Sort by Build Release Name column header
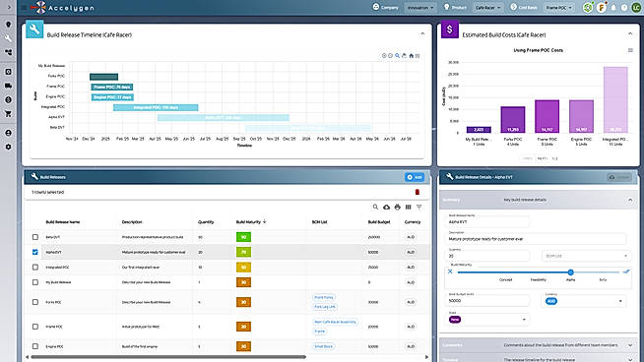 (x=63, y=222)
